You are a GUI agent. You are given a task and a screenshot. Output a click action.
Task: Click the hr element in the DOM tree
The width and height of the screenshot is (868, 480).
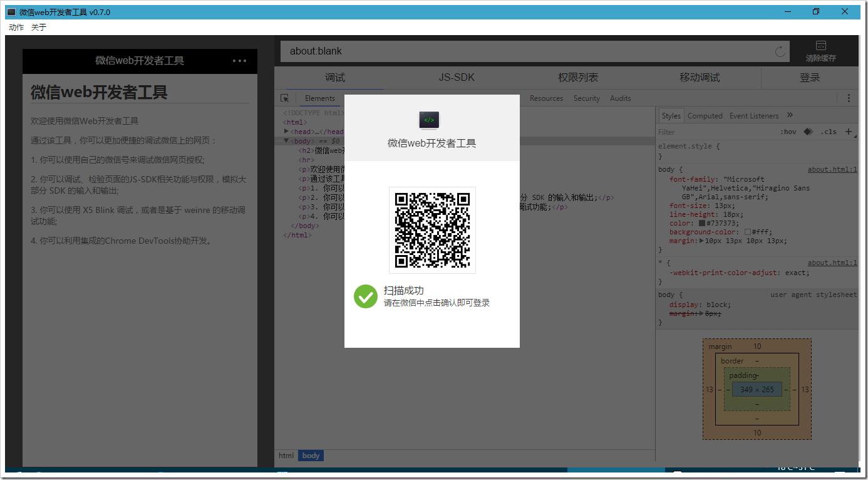tap(307, 160)
